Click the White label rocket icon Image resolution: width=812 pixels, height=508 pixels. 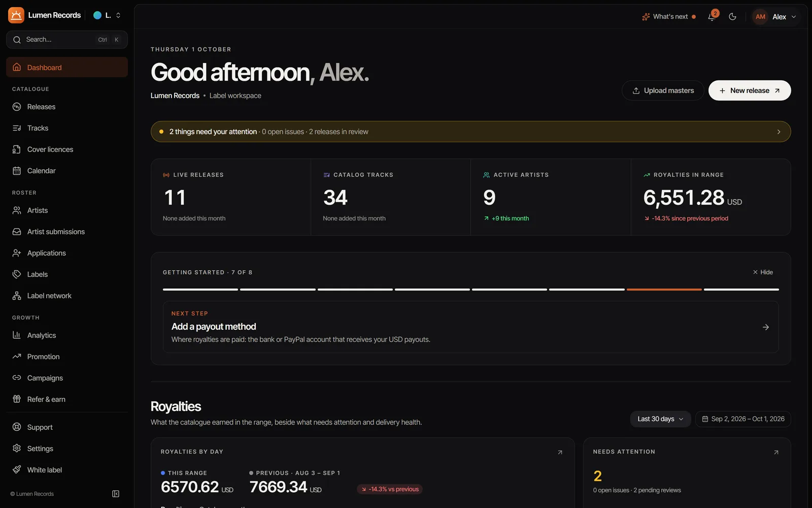(17, 470)
